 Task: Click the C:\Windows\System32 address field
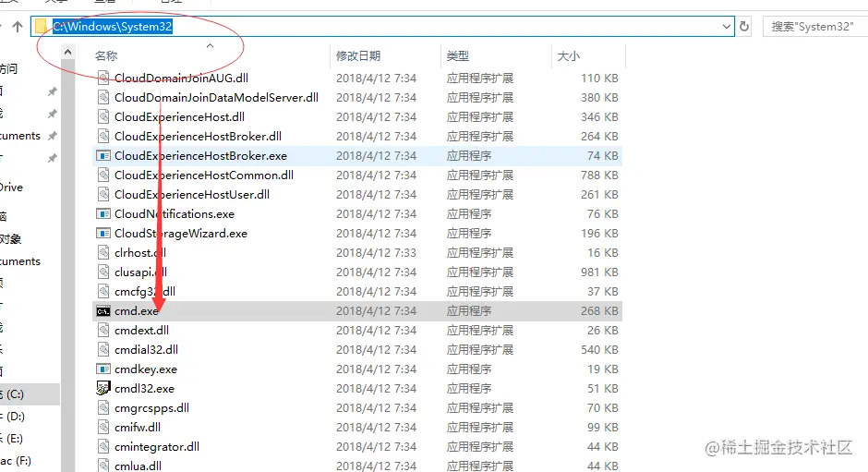tap(382, 26)
